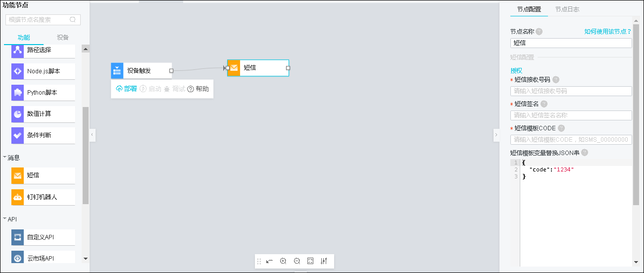Open the 节点日志 tab
Viewport: 644px width, 273px height.
(567, 9)
